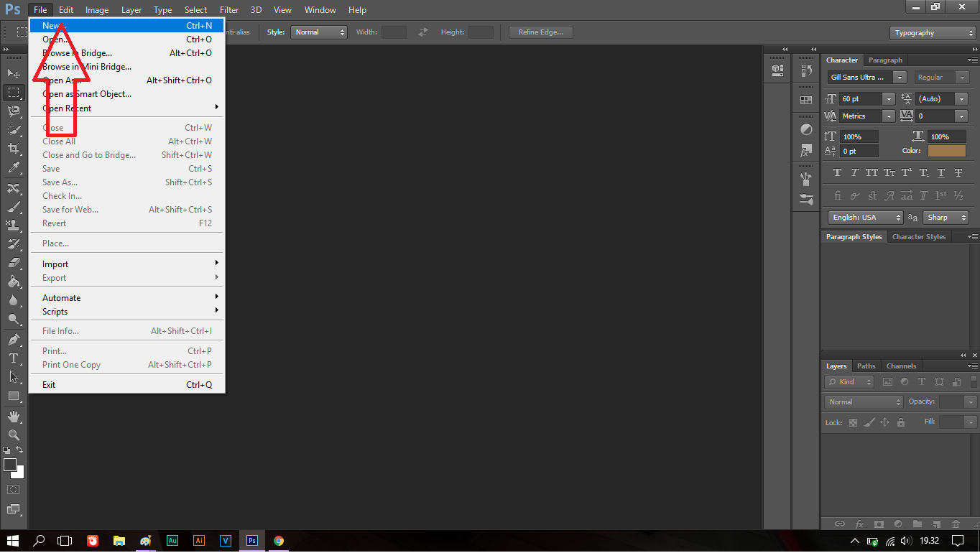This screenshot has width=980, height=553.
Task: Switch to the Paragraph tab
Action: point(885,60)
